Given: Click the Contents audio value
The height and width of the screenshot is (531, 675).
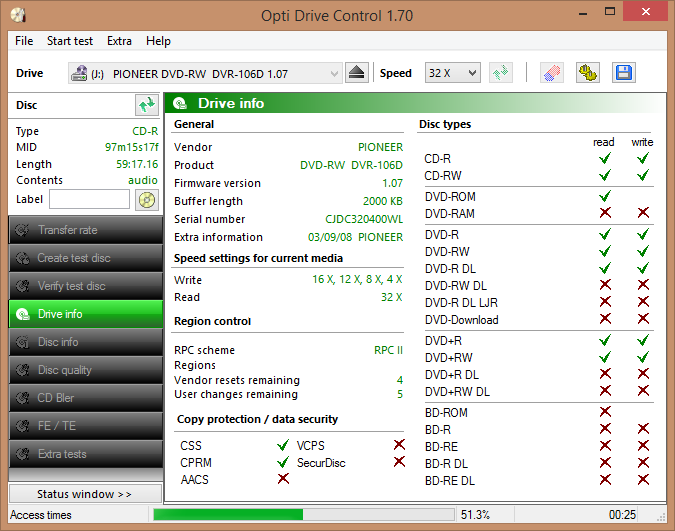Looking at the screenshot, I should pos(143,180).
